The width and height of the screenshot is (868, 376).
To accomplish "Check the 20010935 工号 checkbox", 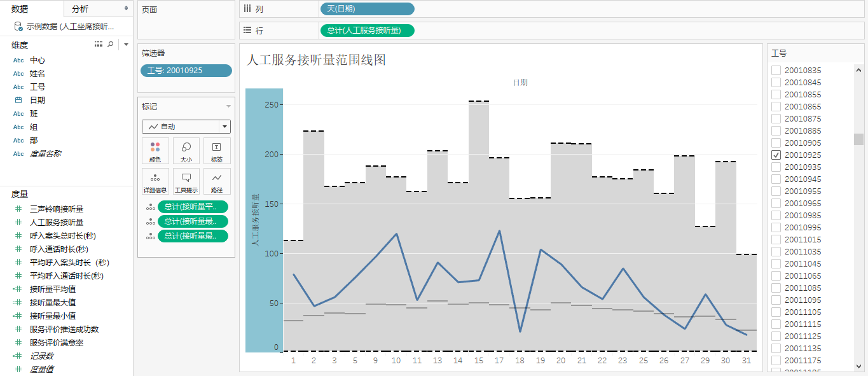I will click(776, 167).
